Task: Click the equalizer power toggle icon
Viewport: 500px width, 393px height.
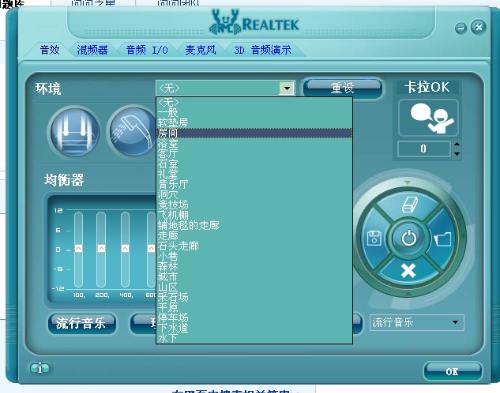Action: pos(409,238)
